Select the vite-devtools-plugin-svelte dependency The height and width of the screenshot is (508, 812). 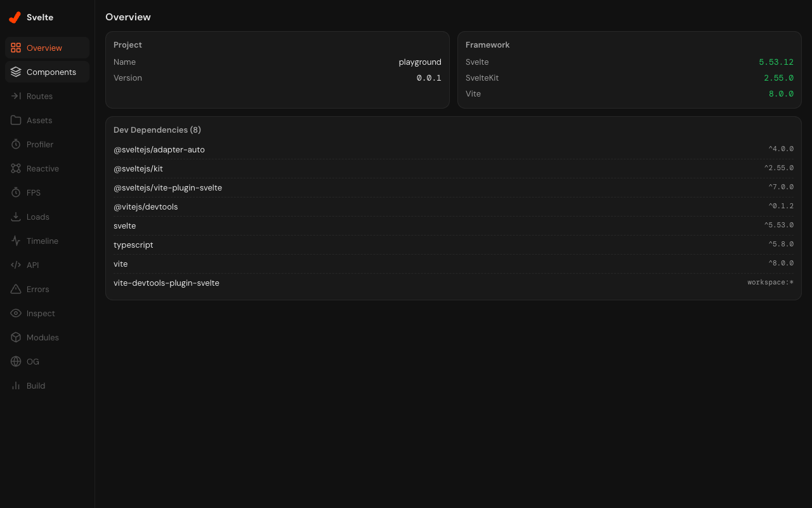coord(167,283)
